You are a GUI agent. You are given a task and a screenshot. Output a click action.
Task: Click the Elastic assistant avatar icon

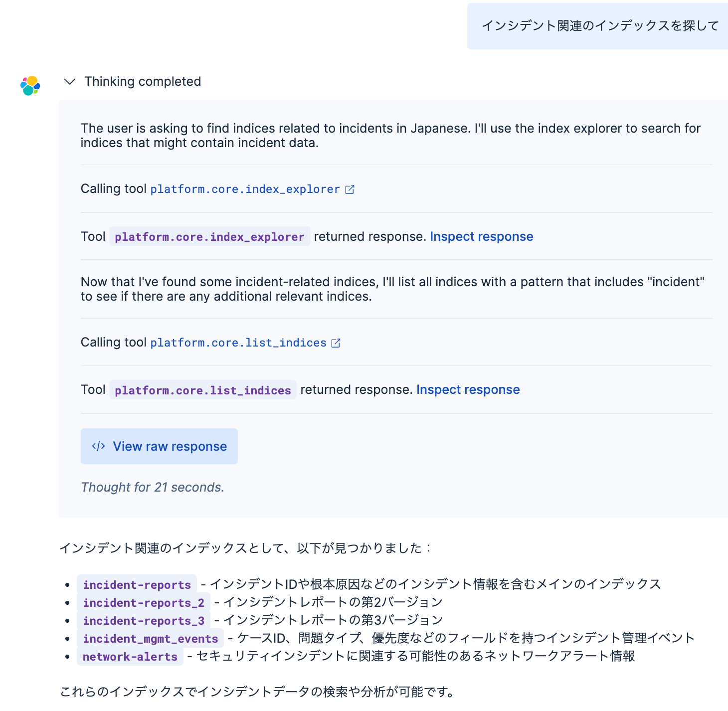pyautogui.click(x=30, y=86)
